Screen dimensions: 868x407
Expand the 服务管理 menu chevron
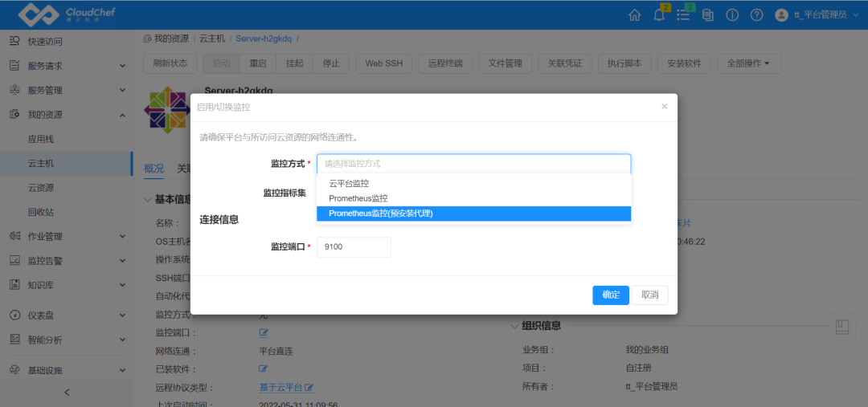point(122,91)
